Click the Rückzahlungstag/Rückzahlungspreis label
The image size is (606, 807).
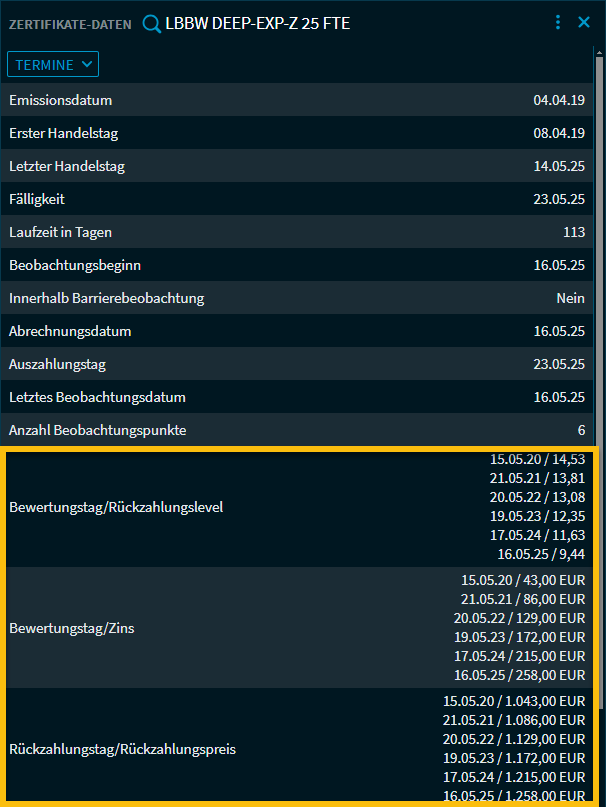(x=122, y=748)
